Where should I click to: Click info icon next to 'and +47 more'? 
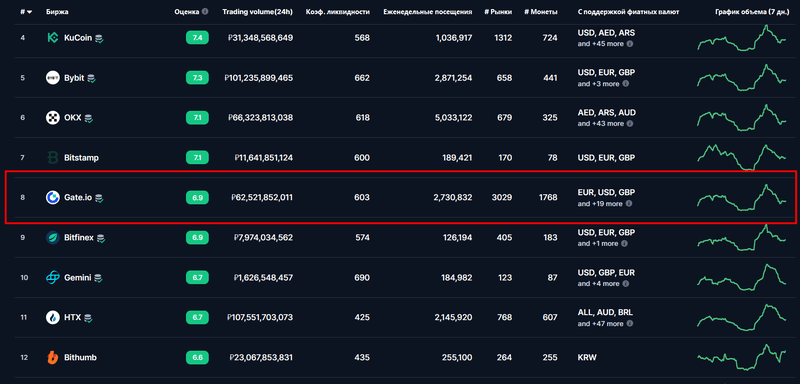pyautogui.click(x=630, y=323)
